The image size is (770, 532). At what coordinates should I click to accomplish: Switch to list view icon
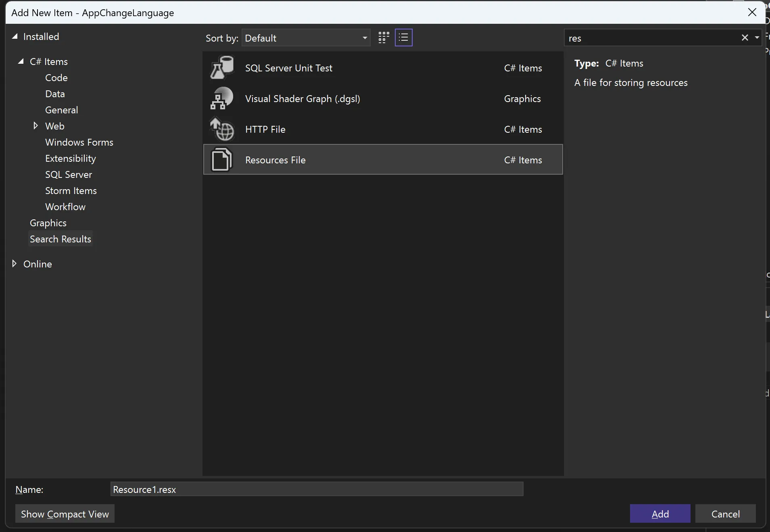pyautogui.click(x=403, y=38)
